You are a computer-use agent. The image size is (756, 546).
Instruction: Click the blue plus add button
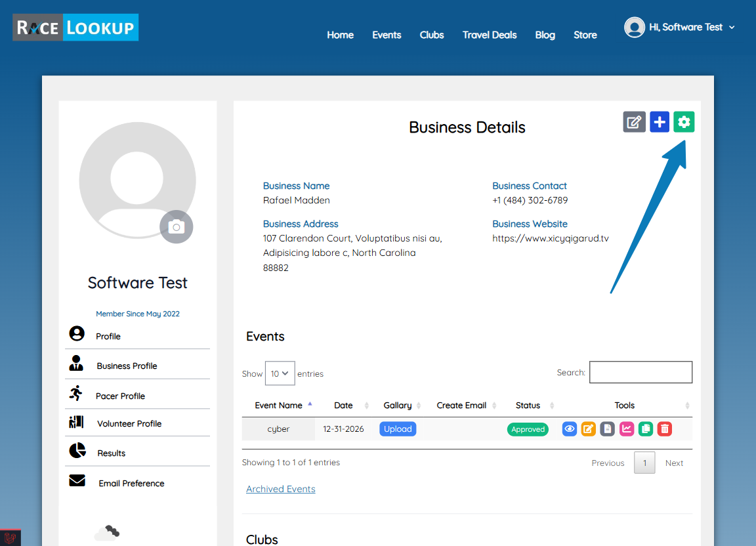[660, 122]
